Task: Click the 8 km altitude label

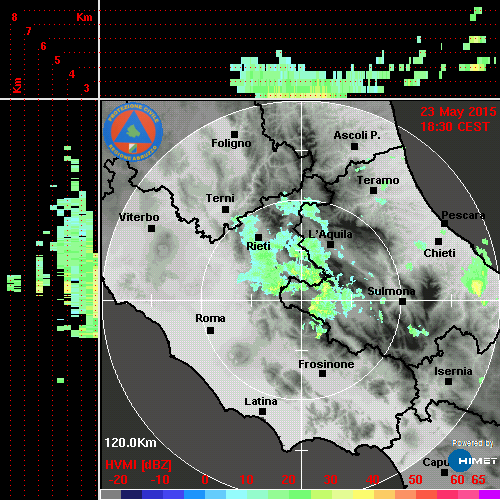Action: coord(14,17)
